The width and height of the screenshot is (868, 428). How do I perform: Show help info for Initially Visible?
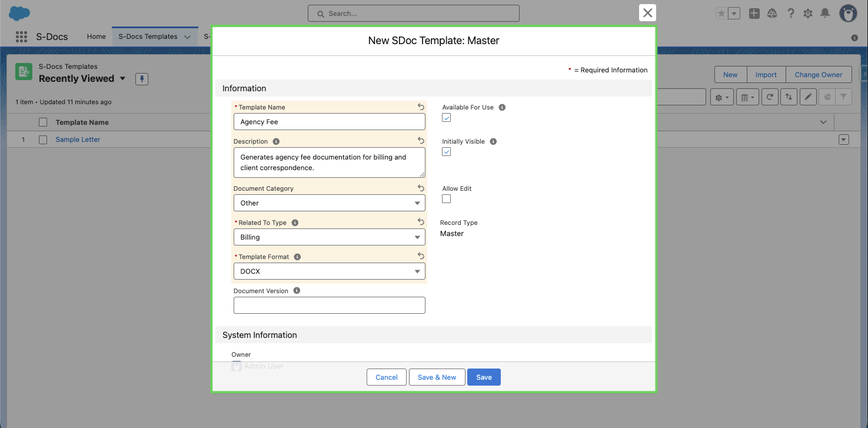[x=493, y=141]
